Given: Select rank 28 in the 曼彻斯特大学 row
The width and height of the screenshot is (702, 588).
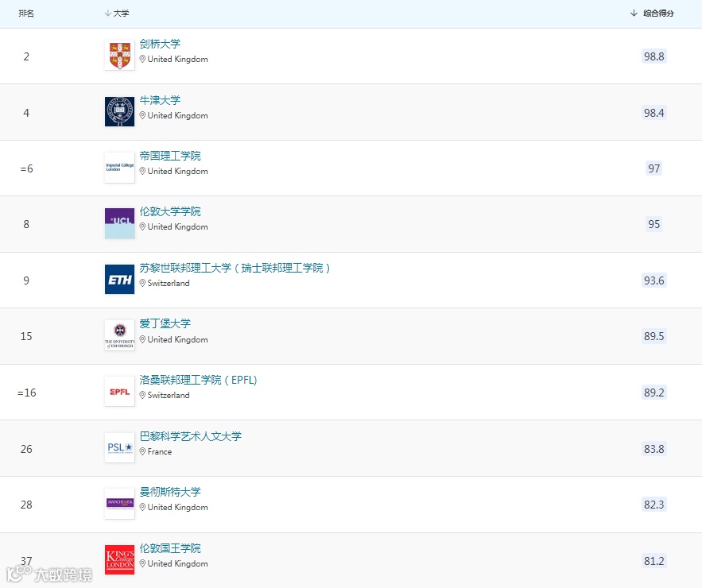Looking at the screenshot, I should pyautogui.click(x=26, y=505).
